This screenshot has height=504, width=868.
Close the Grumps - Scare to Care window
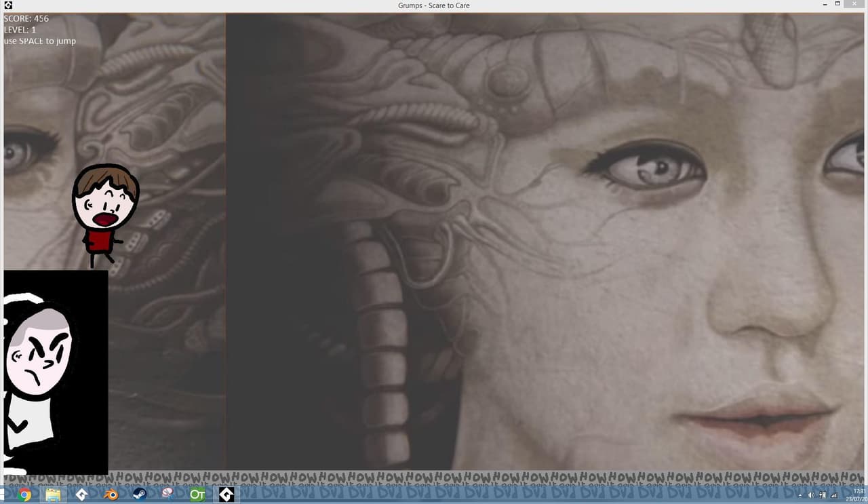(x=856, y=5)
